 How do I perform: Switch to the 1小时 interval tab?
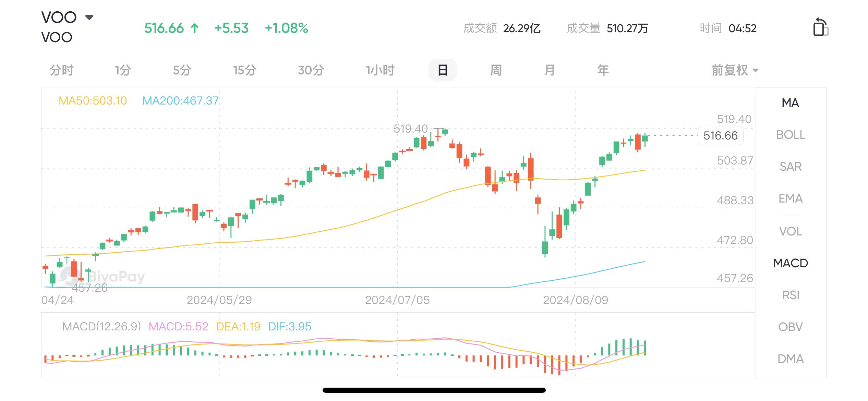pos(380,70)
